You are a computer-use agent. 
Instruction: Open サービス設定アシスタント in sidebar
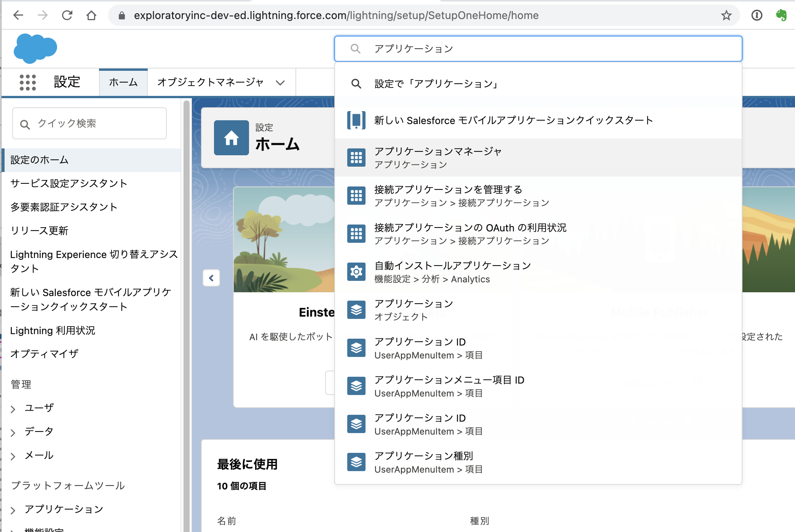click(69, 183)
